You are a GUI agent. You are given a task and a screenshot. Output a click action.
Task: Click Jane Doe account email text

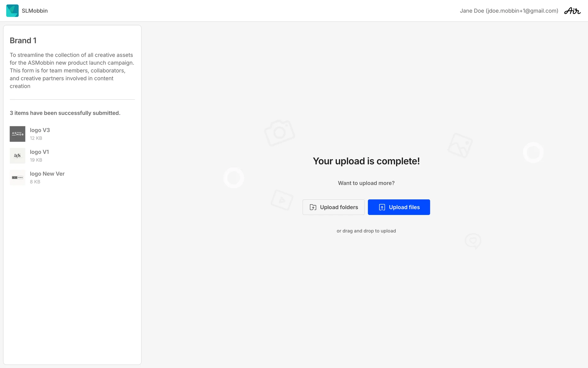pos(509,11)
